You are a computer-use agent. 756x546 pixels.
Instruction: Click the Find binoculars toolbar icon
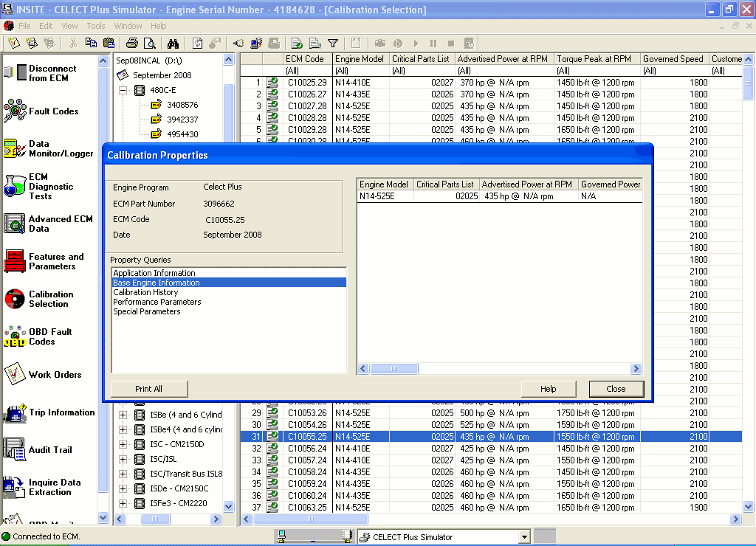pos(173,44)
